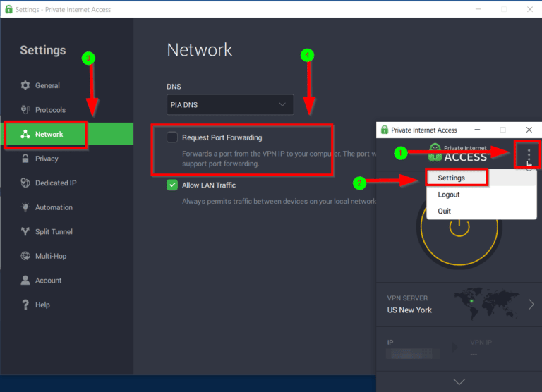This screenshot has width=542, height=392.
Task: Click the Multi-Hop globe icon
Action: coord(25,256)
